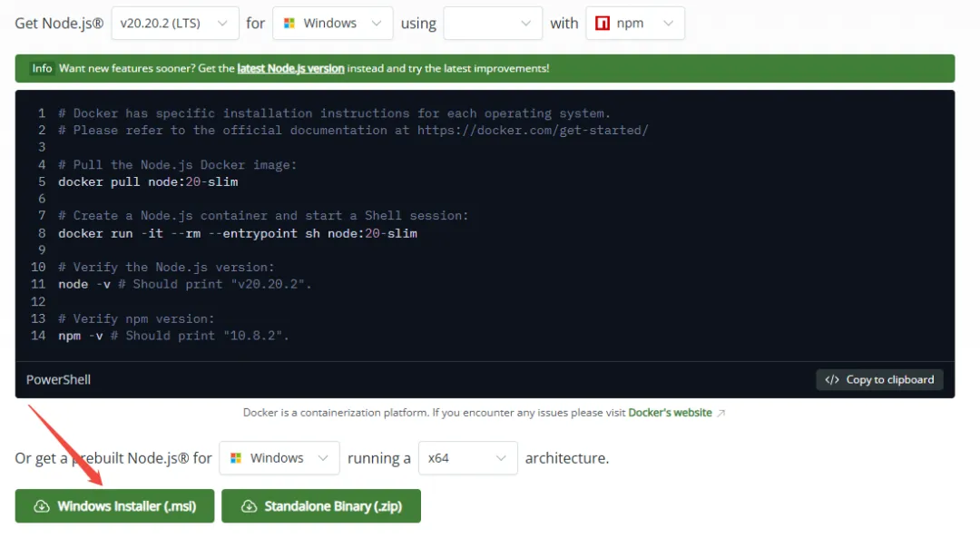The image size is (980, 538).
Task: Open the Windows platform dropdown beside 'for'
Action: tap(332, 23)
